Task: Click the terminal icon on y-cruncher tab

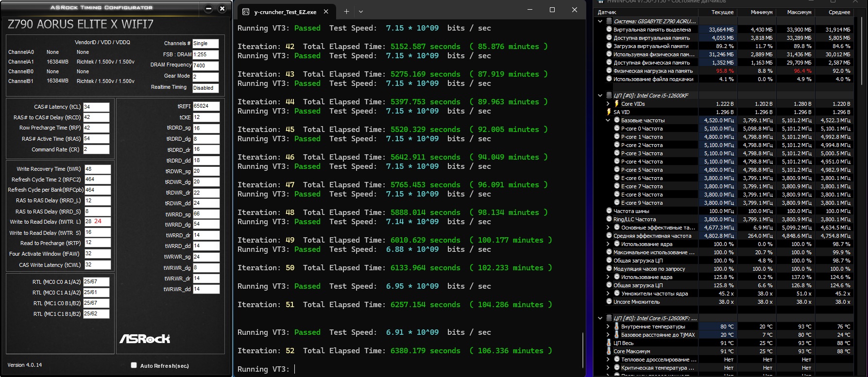Action: tap(246, 12)
